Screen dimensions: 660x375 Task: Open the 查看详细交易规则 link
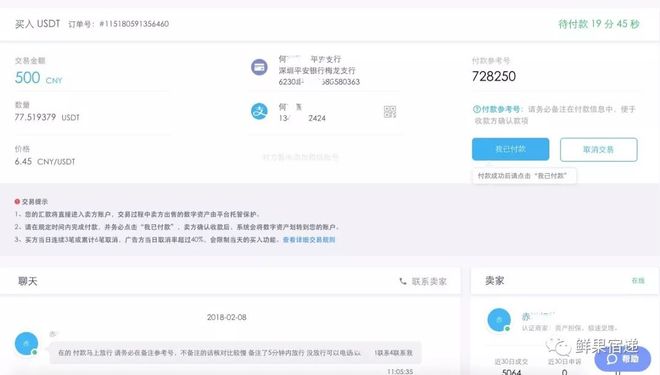pos(309,239)
